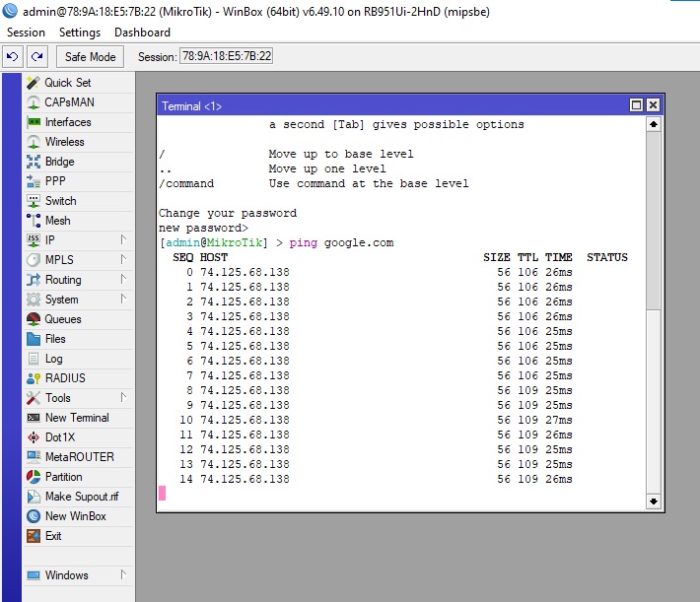The height and width of the screenshot is (602, 700).
Task: Click the Undo arrow button
Action: click(x=12, y=57)
